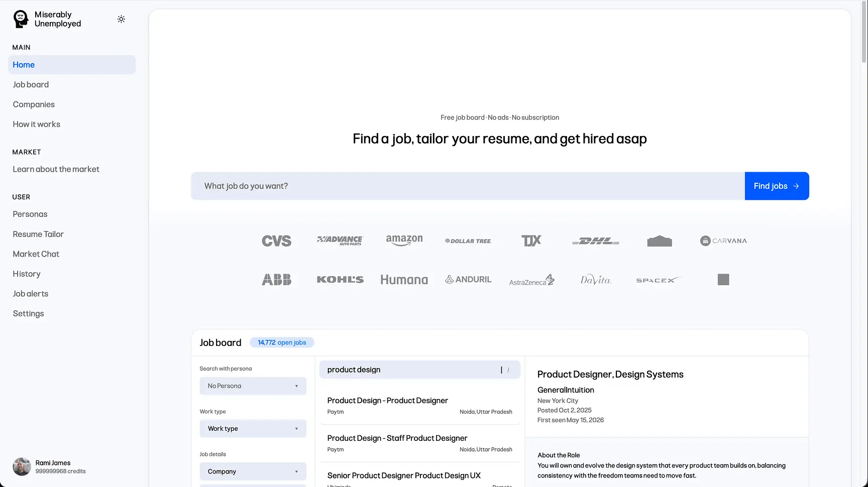Click the TJX logo

[x=531, y=241]
